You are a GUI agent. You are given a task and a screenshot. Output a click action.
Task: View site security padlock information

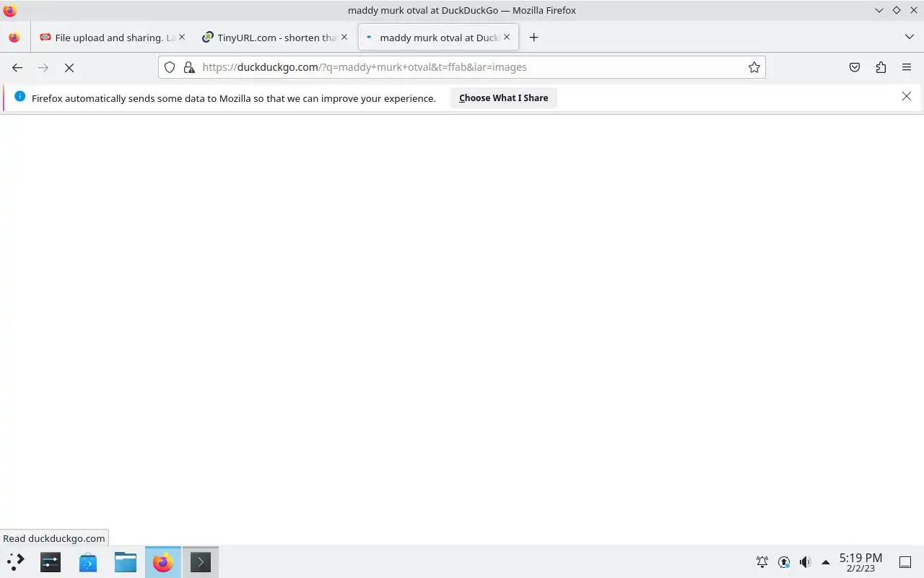tap(189, 67)
